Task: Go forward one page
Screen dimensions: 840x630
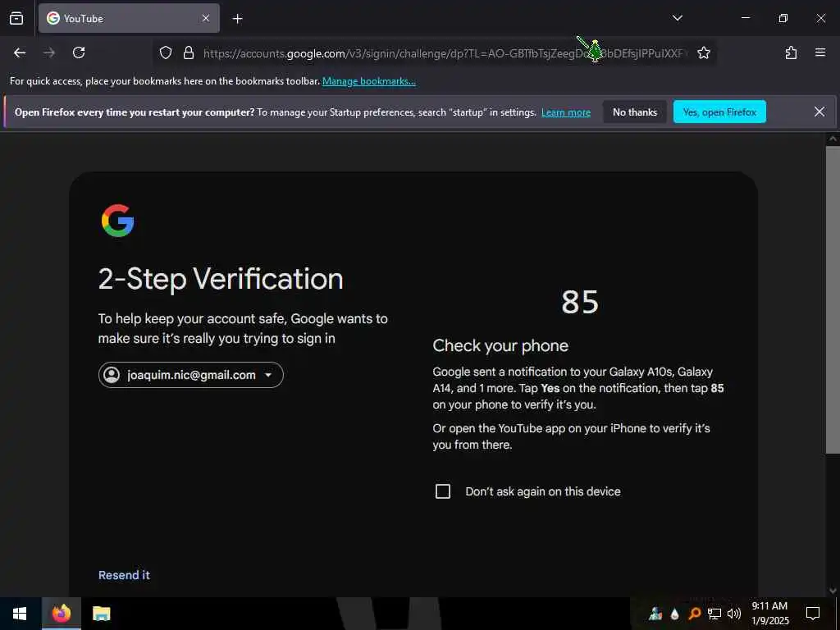Action: pyautogui.click(x=49, y=52)
